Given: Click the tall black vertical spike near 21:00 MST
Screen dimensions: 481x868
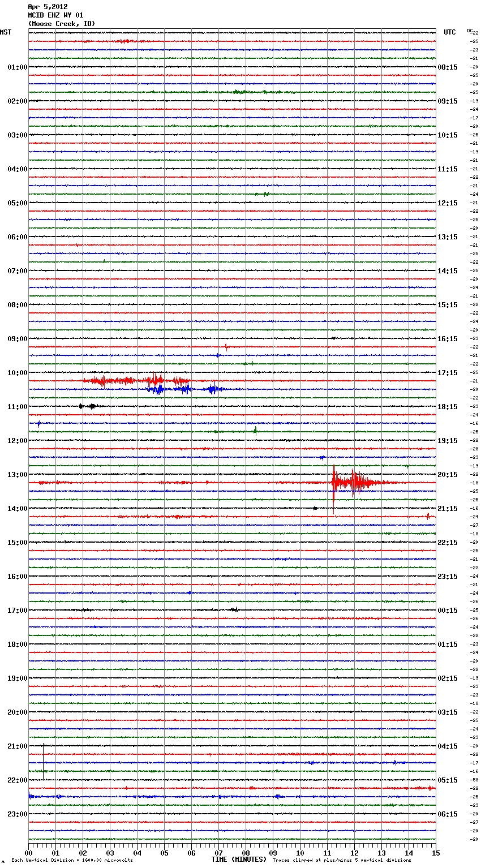Looking at the screenshot, I should (x=43, y=762).
